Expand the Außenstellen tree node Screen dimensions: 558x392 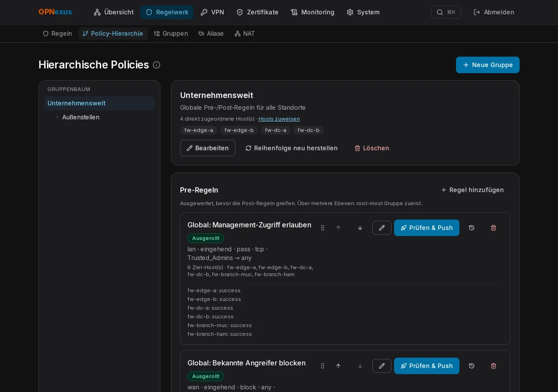click(x=57, y=117)
